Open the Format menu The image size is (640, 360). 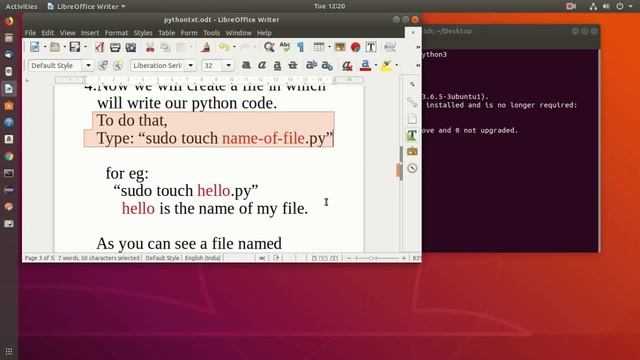point(116,33)
